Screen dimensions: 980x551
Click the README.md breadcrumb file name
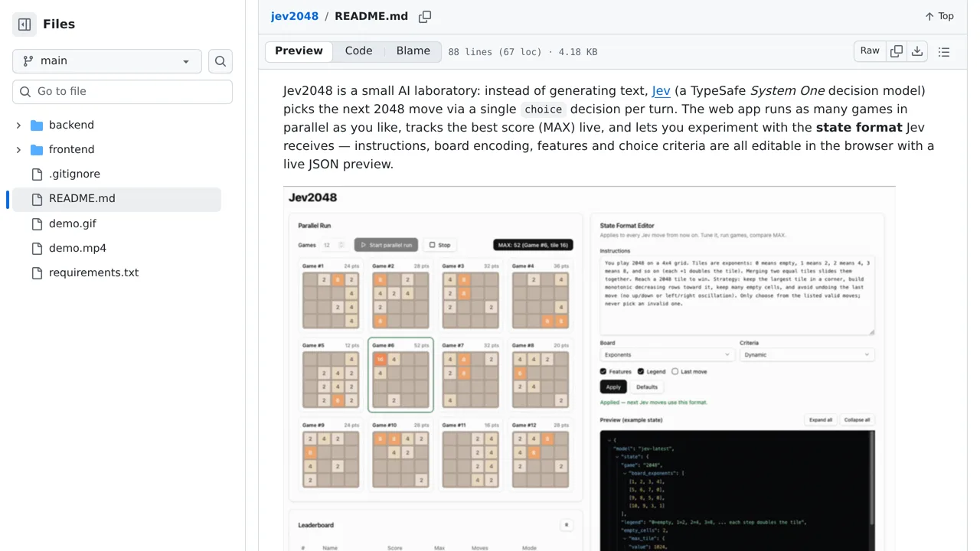(371, 16)
